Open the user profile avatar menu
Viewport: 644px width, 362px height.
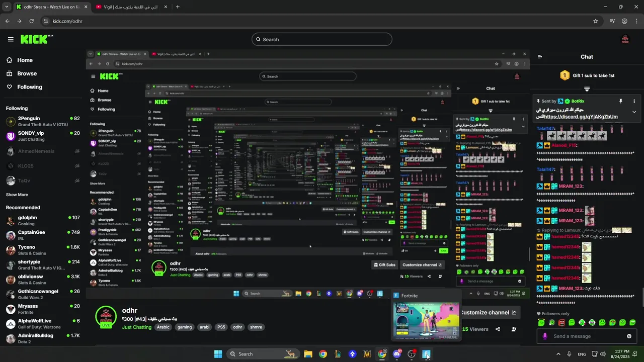click(625, 39)
